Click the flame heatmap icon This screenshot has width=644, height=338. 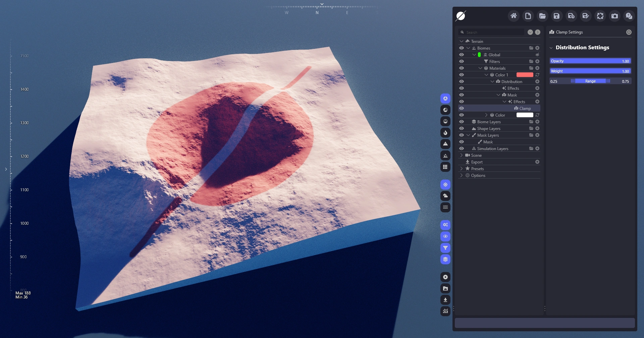click(445, 133)
